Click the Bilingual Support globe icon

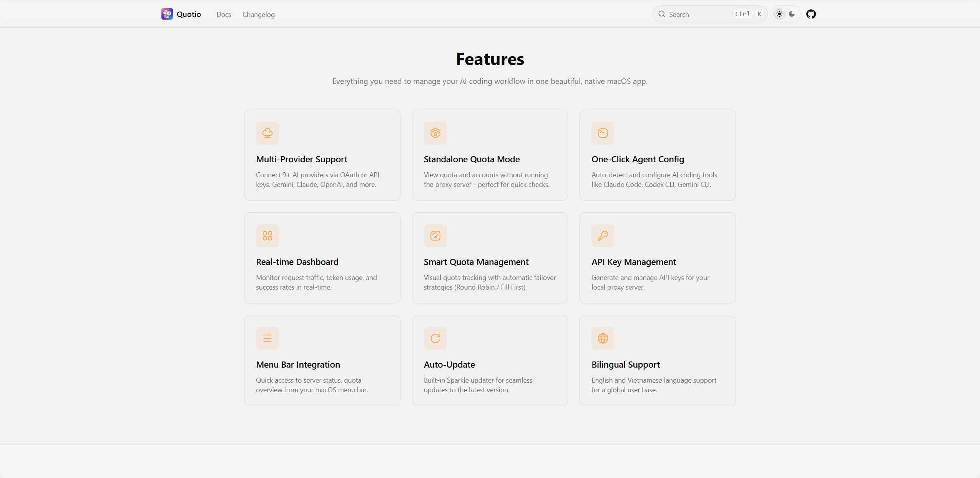click(x=603, y=338)
